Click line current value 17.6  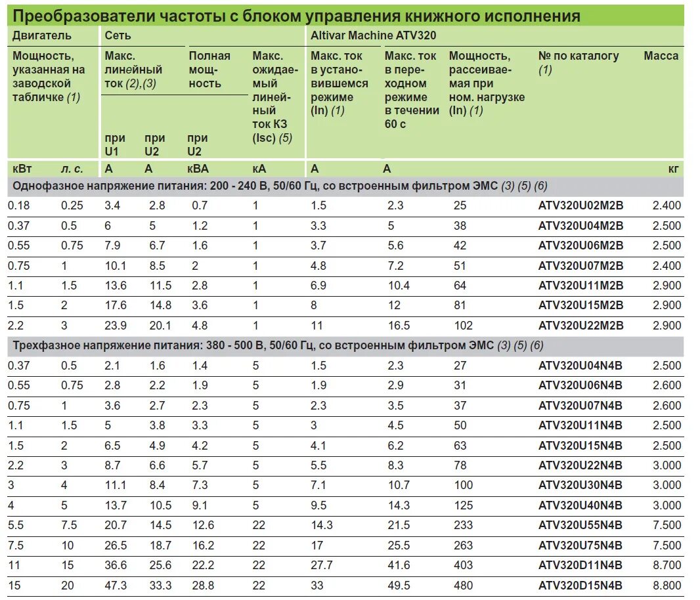116,305
